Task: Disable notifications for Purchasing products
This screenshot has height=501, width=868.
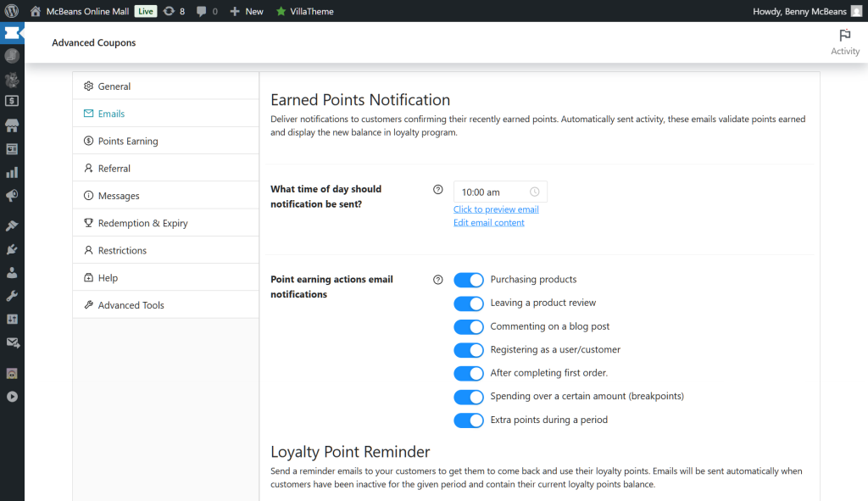Action: coord(469,279)
